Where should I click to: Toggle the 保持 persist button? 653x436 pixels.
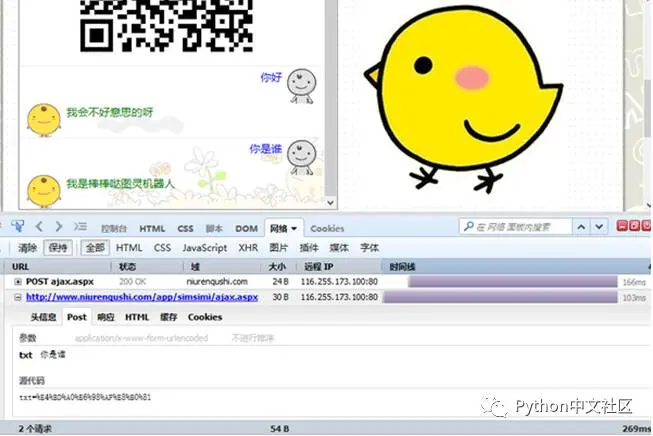[x=58, y=248]
